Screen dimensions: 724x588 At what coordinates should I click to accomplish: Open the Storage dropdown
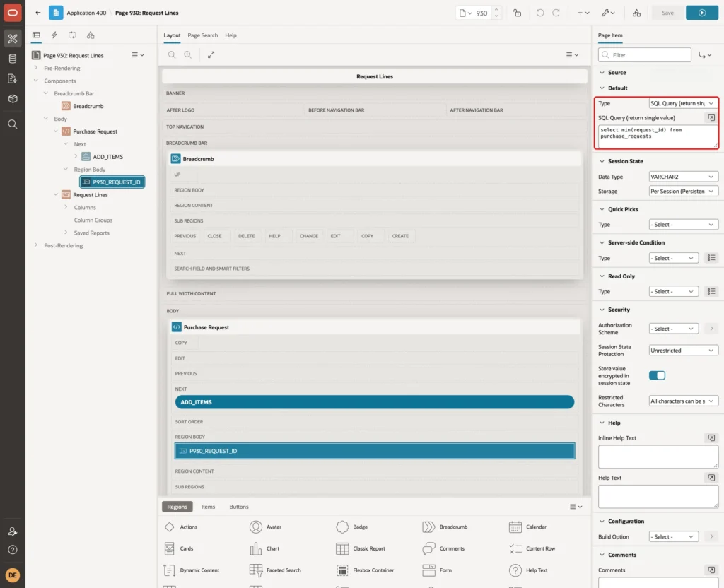[683, 191]
